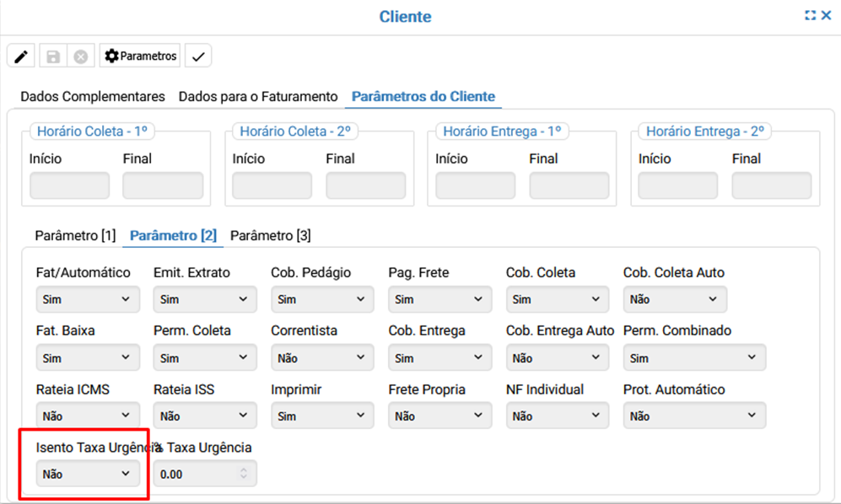Expand the Isento Taxa Urgência dropdown
The height and width of the screenshot is (504, 841).
click(88, 475)
